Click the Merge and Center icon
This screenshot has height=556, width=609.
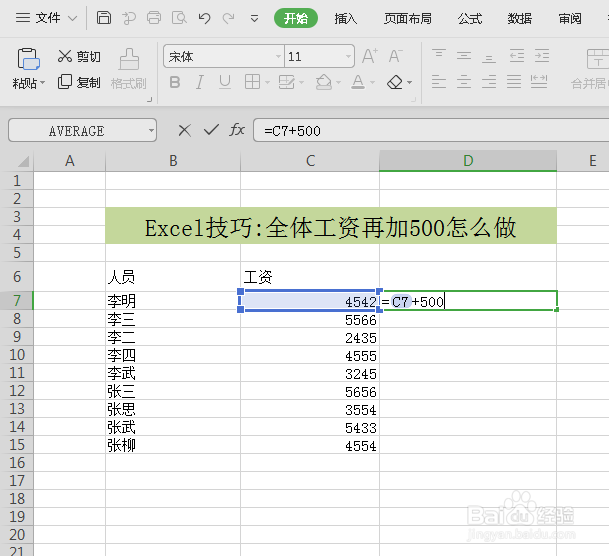pos(597,59)
